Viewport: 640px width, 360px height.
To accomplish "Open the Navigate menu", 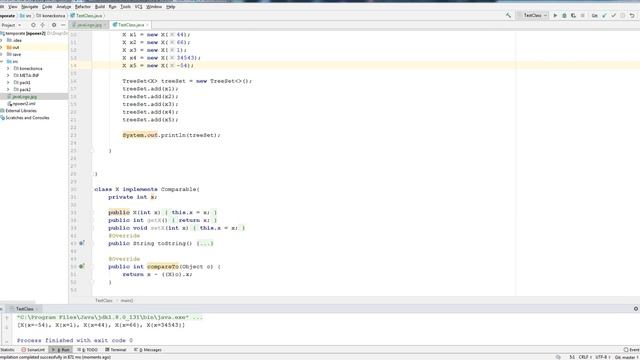I will click(x=29, y=7).
